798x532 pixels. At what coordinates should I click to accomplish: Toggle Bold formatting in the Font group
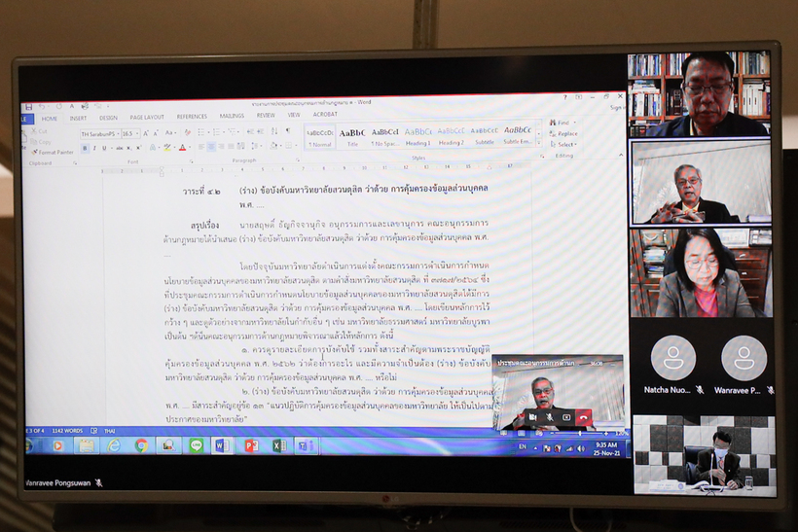(85, 148)
